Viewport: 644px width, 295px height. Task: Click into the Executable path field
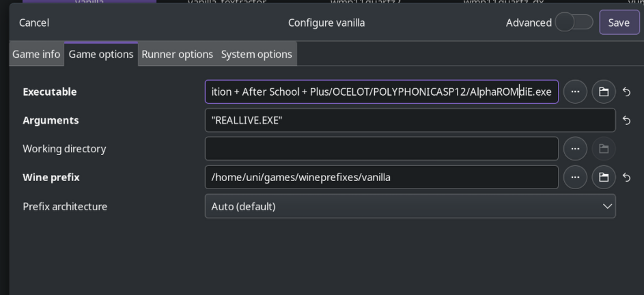pos(382,92)
